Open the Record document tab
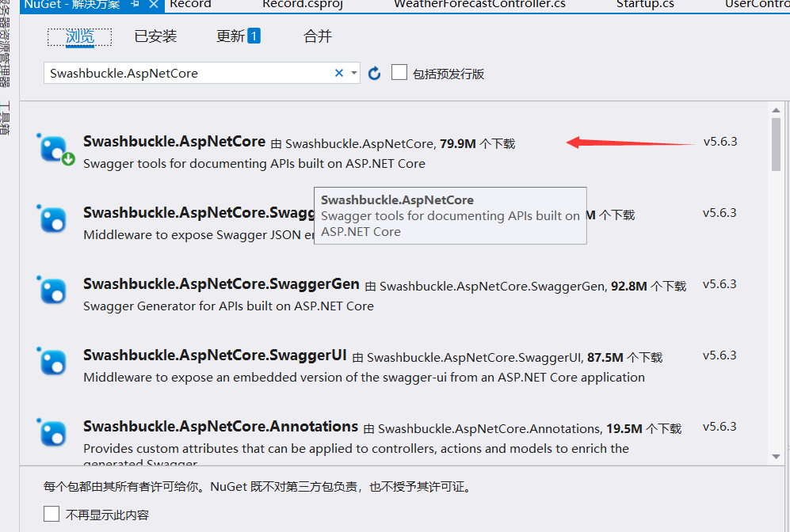Screen dimensions: 790x532 pos(190,5)
